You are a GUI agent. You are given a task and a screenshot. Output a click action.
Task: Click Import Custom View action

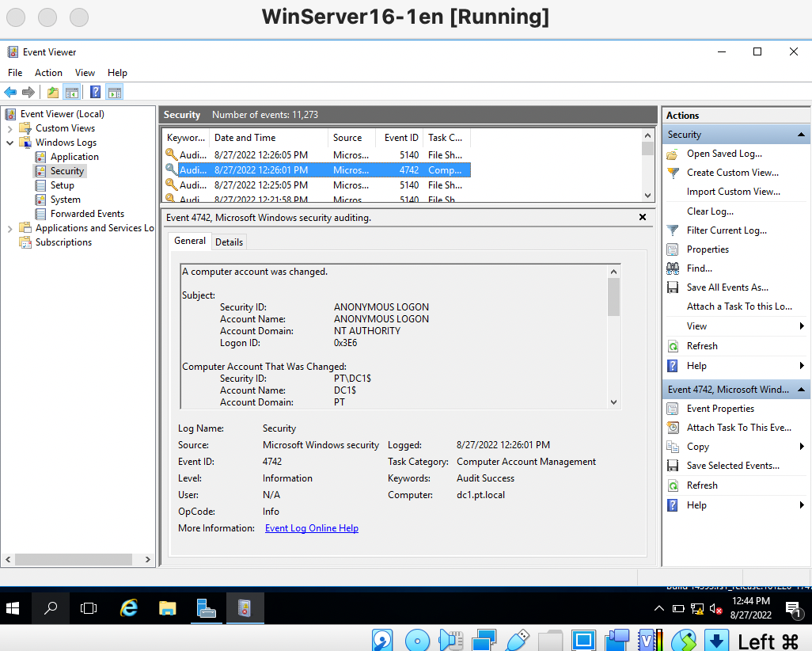click(734, 192)
